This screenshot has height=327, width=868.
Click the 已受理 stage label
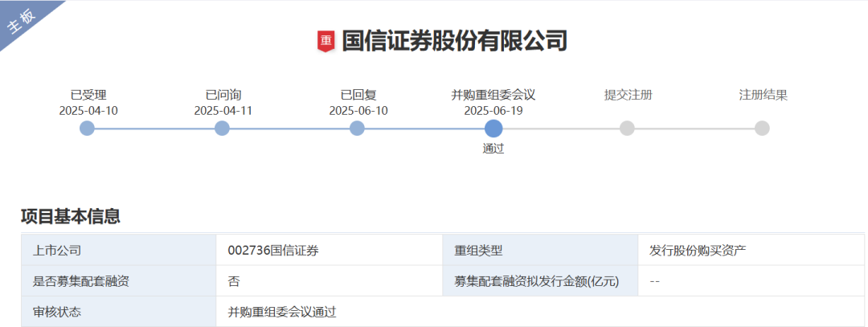(88, 95)
